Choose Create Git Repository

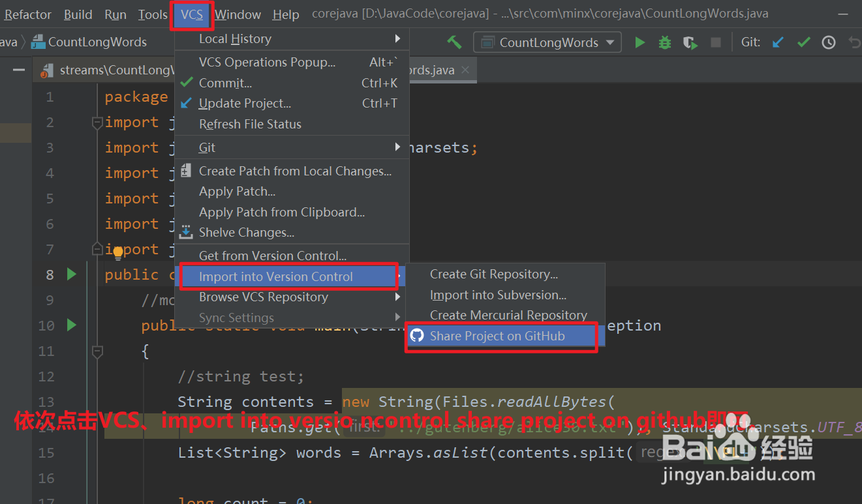(506, 274)
